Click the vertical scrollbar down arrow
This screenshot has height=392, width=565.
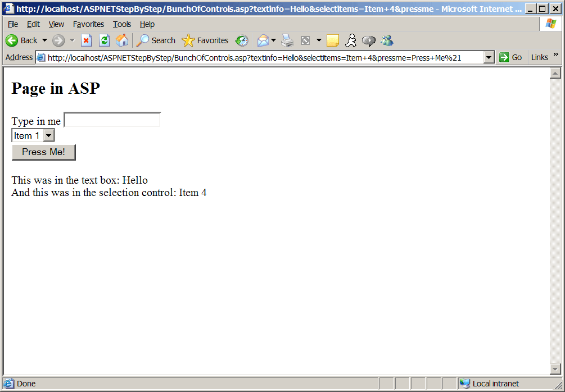tap(555, 369)
